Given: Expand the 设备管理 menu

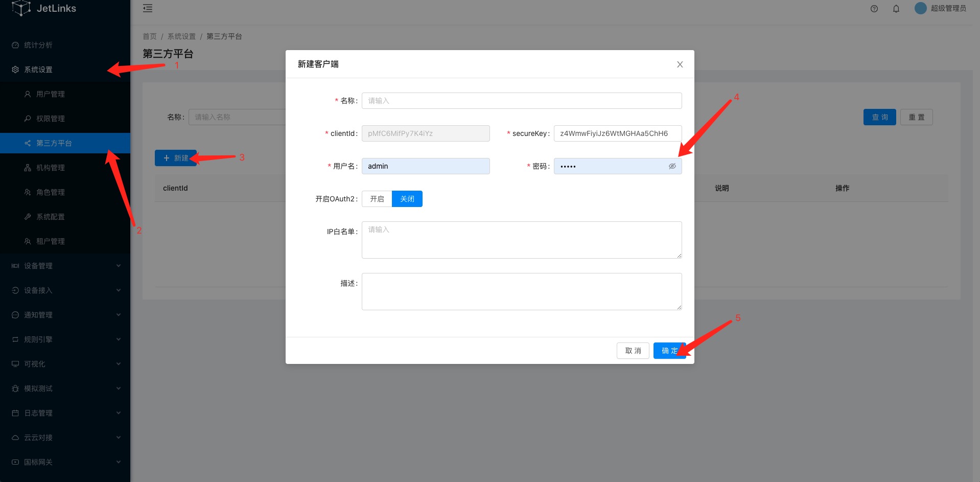Looking at the screenshot, I should point(65,266).
